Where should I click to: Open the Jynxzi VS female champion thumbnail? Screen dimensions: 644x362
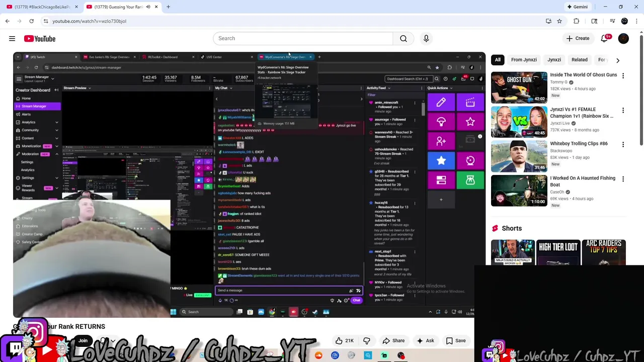click(519, 122)
